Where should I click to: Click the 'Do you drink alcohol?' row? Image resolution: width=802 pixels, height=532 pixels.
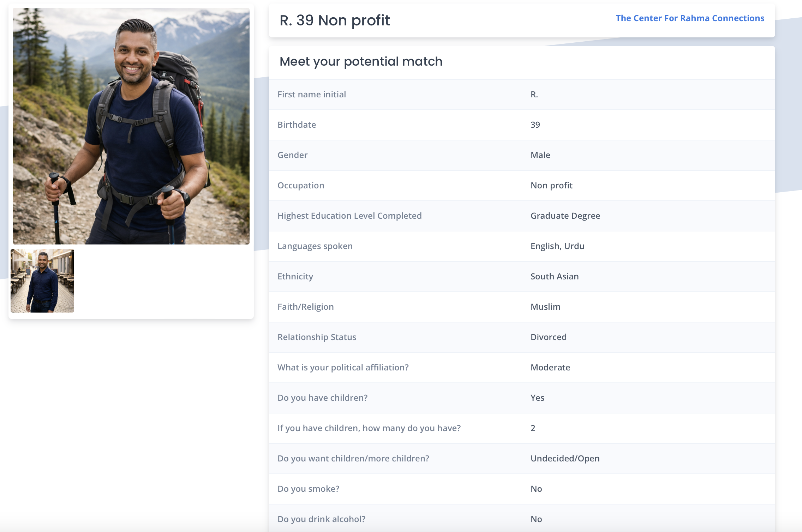(x=522, y=519)
